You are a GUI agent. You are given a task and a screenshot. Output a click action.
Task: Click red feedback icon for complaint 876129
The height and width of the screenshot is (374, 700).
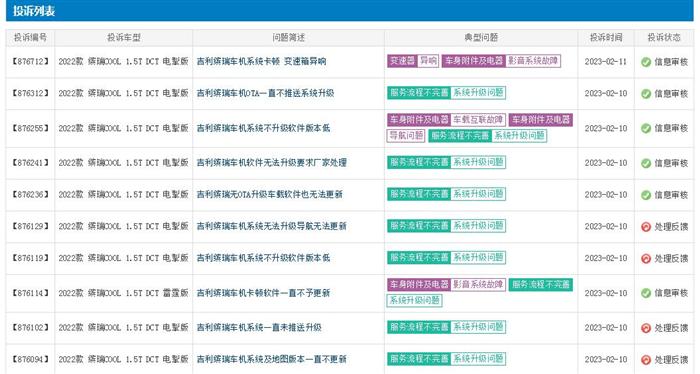coord(646,227)
